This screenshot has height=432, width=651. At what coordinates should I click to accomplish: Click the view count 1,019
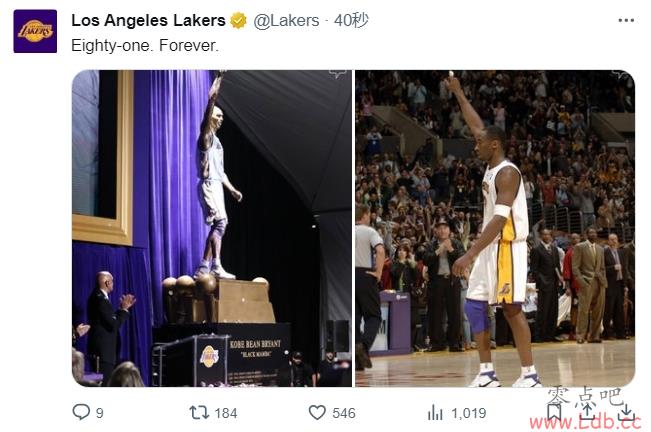pyautogui.click(x=469, y=413)
